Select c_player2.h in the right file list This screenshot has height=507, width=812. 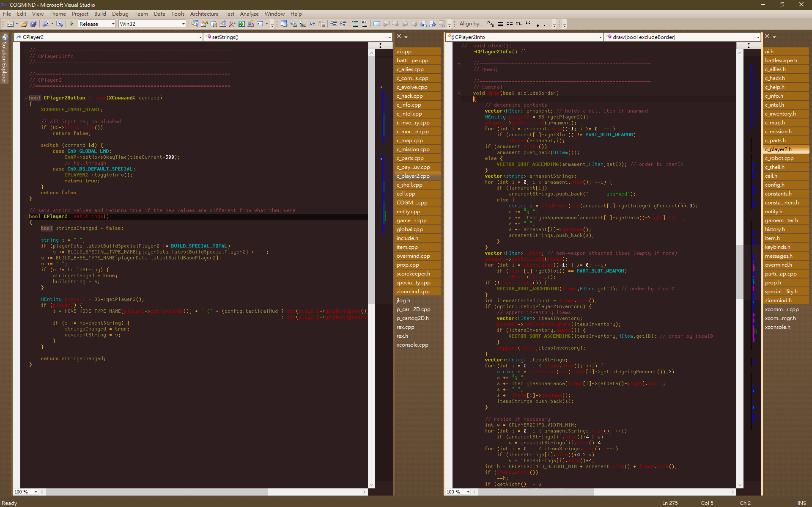click(x=785, y=149)
